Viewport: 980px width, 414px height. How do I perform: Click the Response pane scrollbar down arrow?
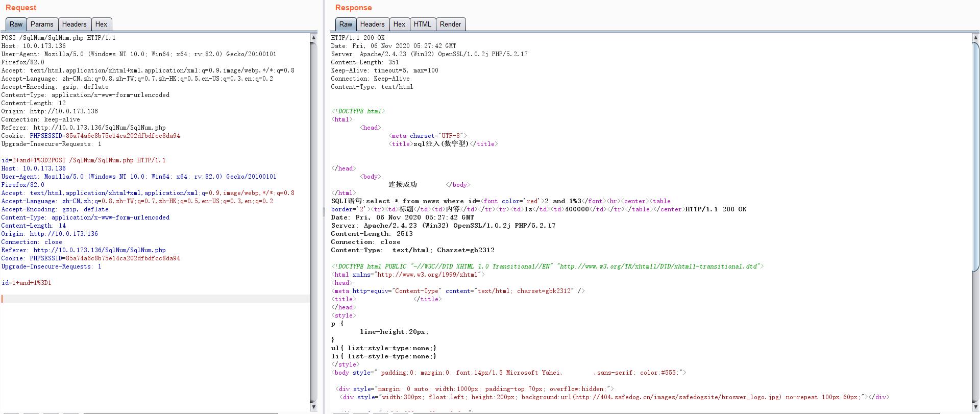[976, 406]
